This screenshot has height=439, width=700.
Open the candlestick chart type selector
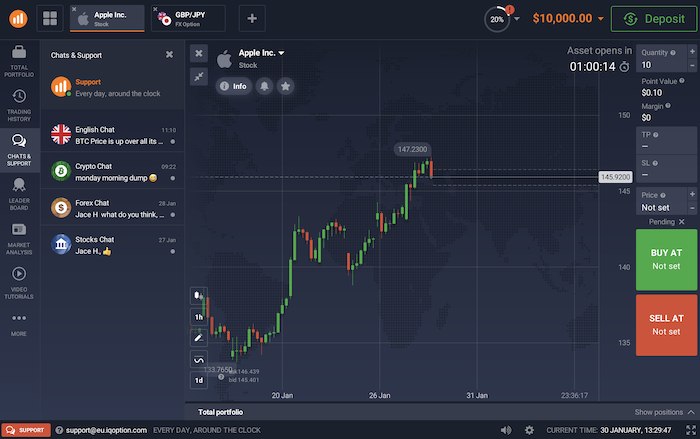[199, 295]
